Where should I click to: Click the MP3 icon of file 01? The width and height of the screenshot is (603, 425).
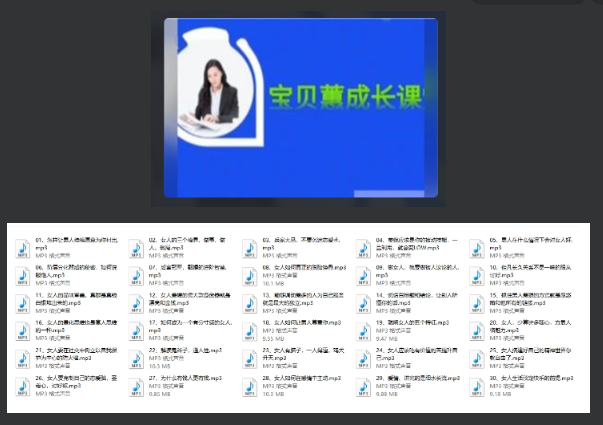pos(23,249)
